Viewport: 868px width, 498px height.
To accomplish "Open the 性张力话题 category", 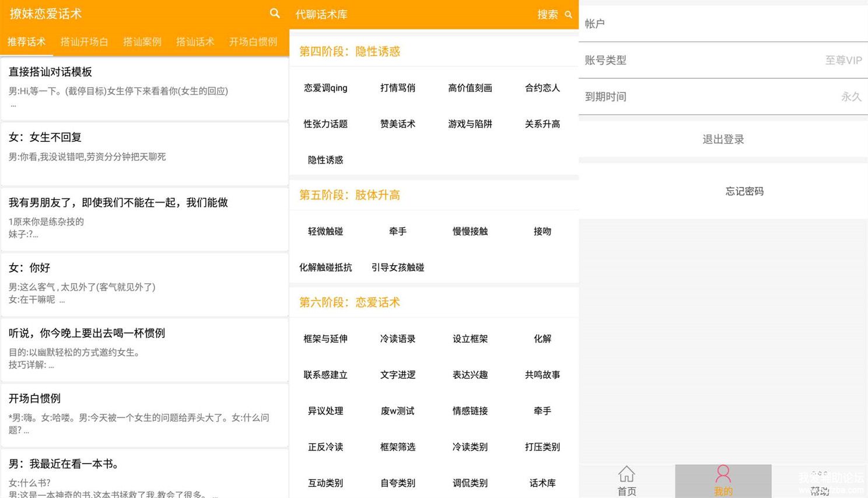I will (325, 124).
